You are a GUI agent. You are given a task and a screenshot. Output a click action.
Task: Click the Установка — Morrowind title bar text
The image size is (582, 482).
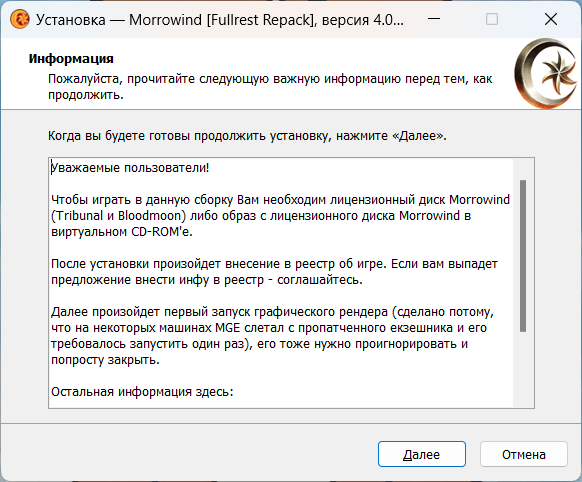pos(220,20)
